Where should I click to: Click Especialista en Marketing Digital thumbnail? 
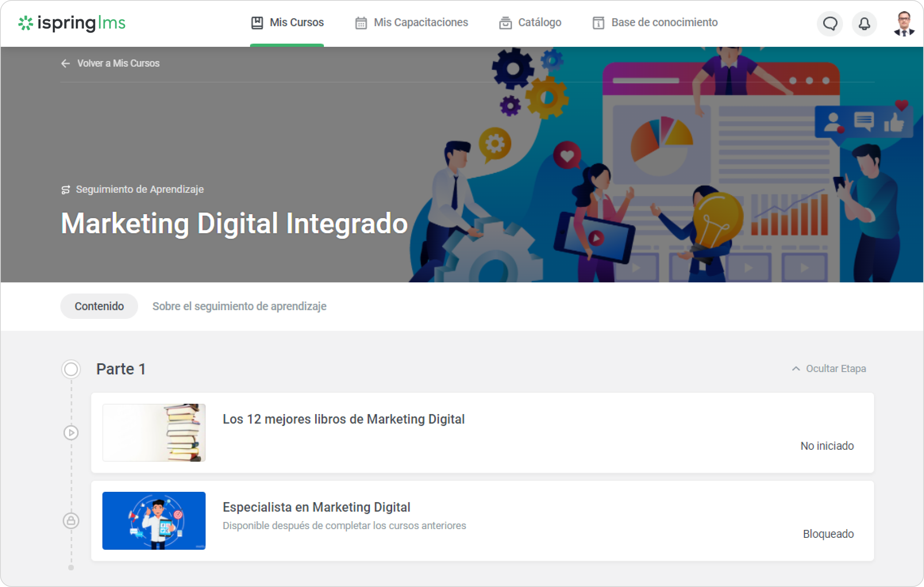(x=154, y=521)
